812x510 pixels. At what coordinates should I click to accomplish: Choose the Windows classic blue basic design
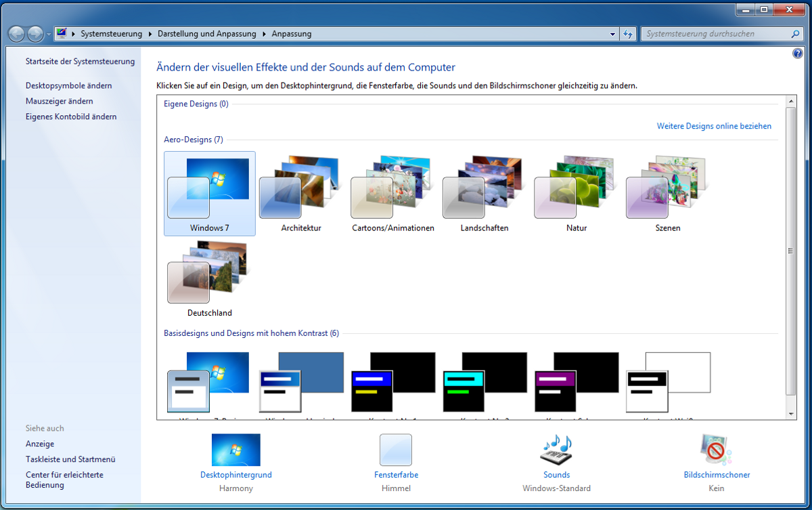(301, 382)
